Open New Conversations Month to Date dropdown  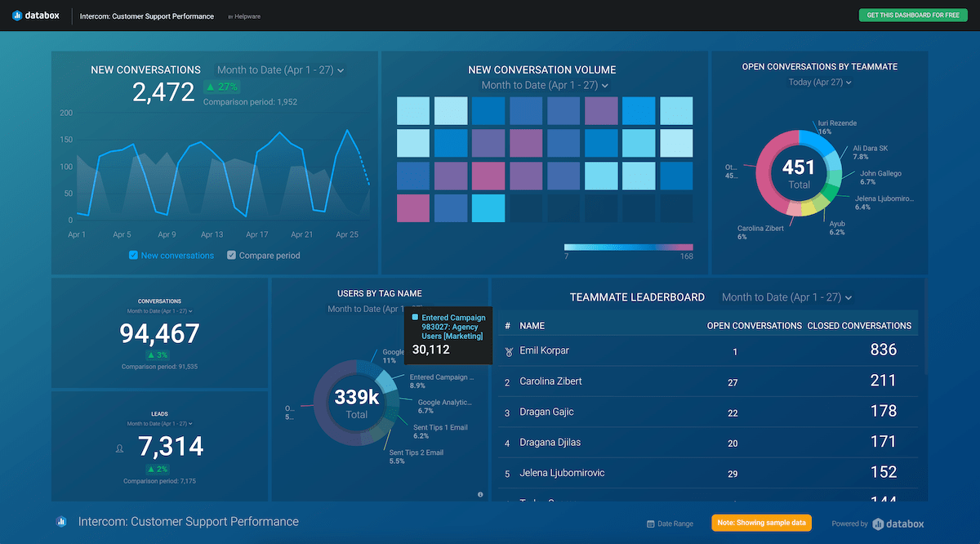[279, 70]
